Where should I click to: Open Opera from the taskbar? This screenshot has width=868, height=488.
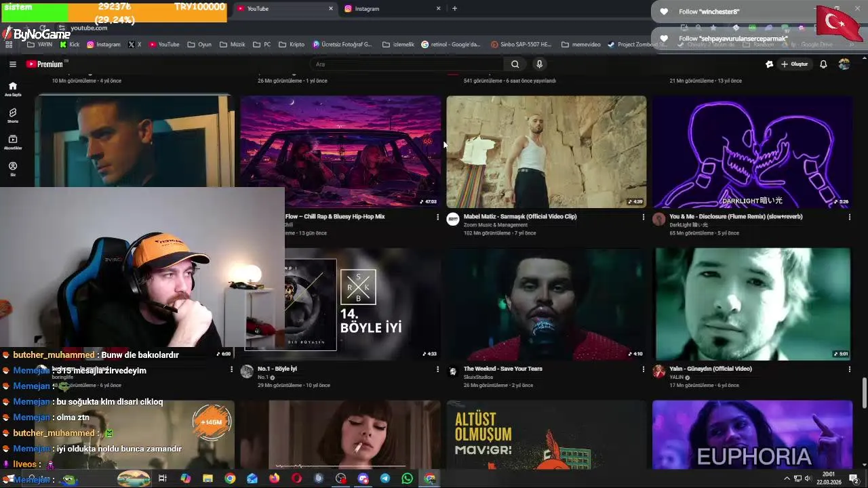point(296,479)
